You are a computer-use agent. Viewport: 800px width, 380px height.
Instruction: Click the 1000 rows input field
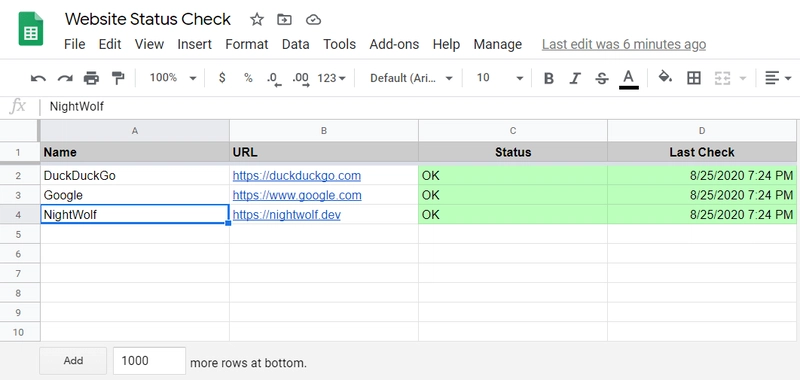(x=149, y=361)
